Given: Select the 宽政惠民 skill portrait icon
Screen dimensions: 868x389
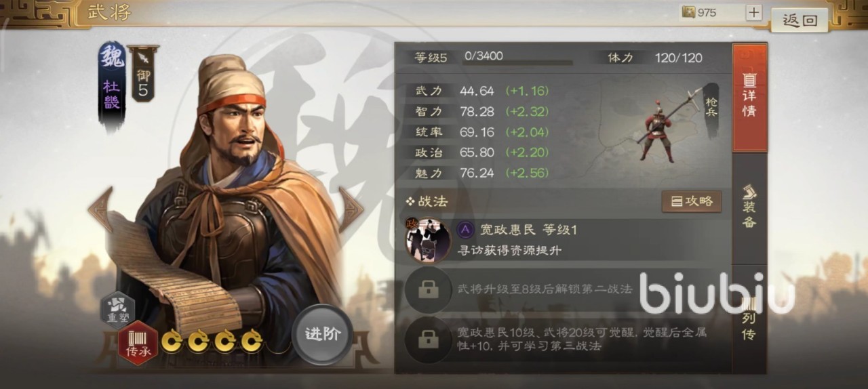Looking at the screenshot, I should (x=429, y=239).
